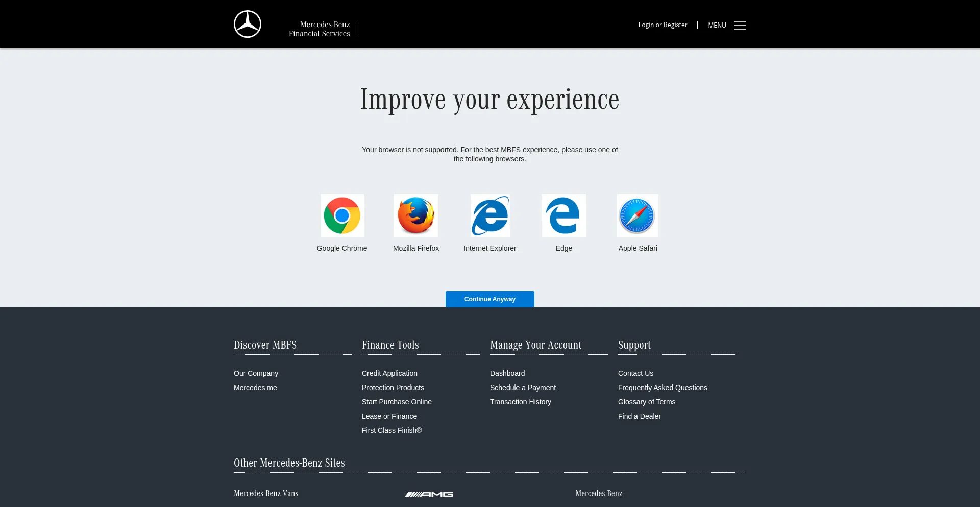This screenshot has width=980, height=507.
Task: Open Login or Register link
Action: click(x=663, y=25)
